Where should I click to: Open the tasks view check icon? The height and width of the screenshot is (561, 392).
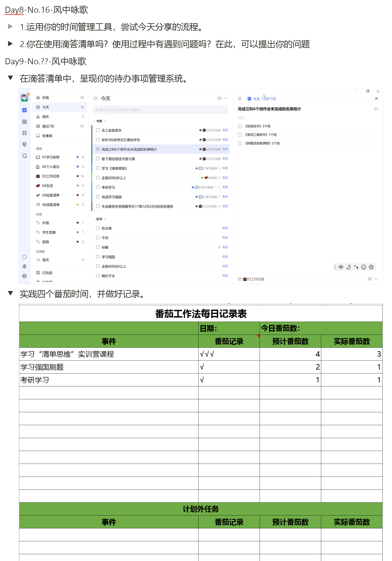(x=24, y=110)
